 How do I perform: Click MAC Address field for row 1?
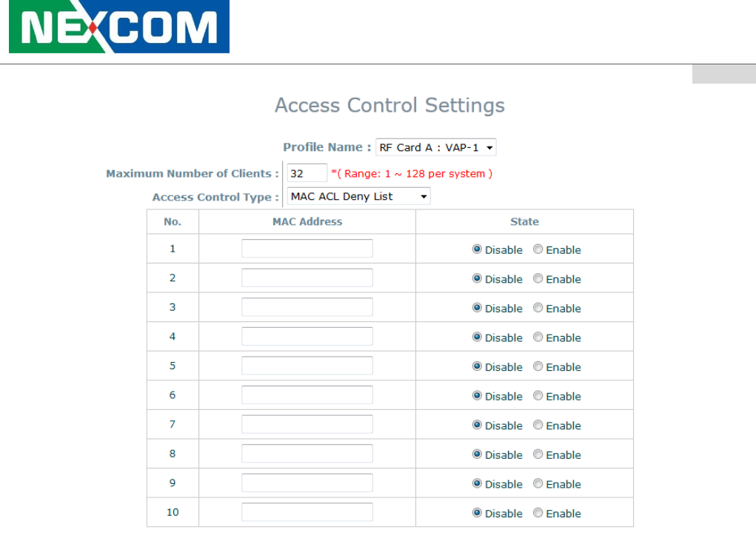pos(307,249)
